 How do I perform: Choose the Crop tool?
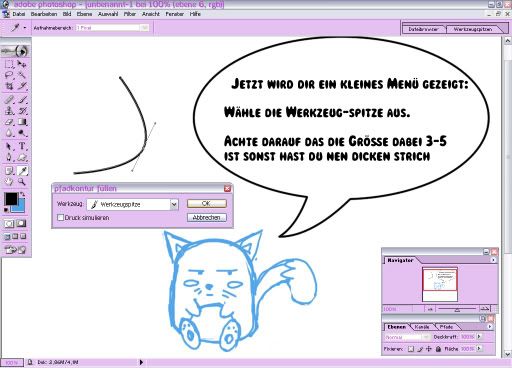(9, 86)
